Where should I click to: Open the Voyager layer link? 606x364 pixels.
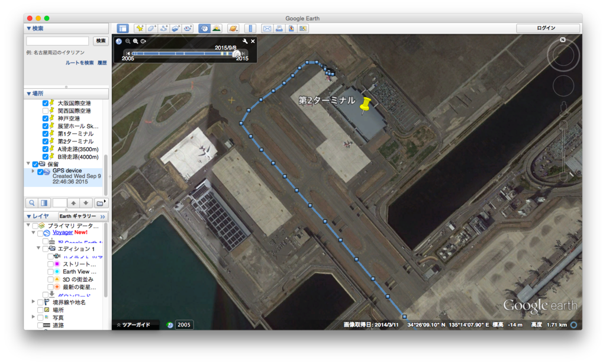pyautogui.click(x=62, y=232)
